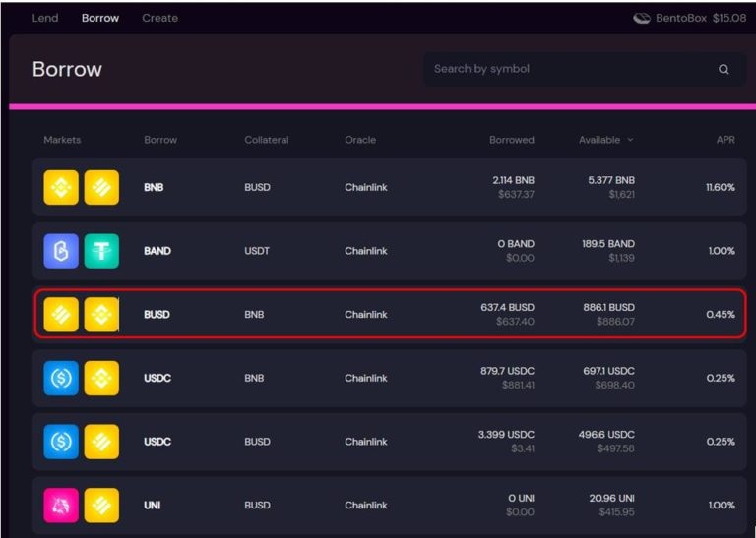
Task: Click the 11.60% APR value
Action: (721, 187)
